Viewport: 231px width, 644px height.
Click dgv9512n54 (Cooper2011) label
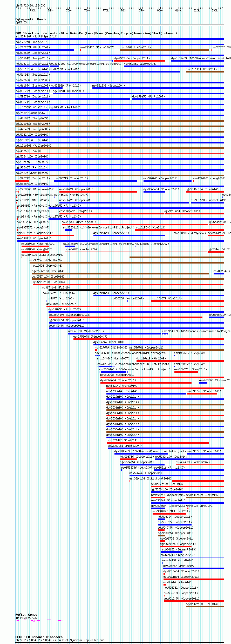click(x=181, y=599)
